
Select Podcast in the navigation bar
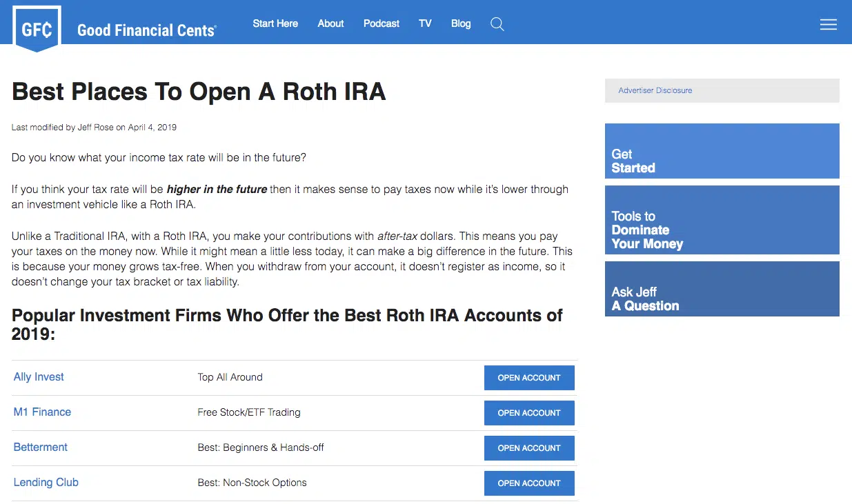382,23
